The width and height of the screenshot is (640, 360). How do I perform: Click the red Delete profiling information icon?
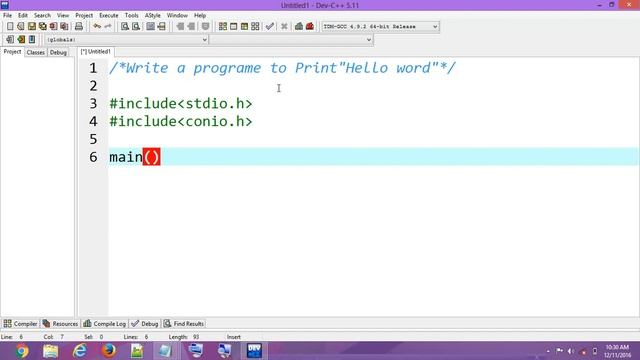point(310,27)
